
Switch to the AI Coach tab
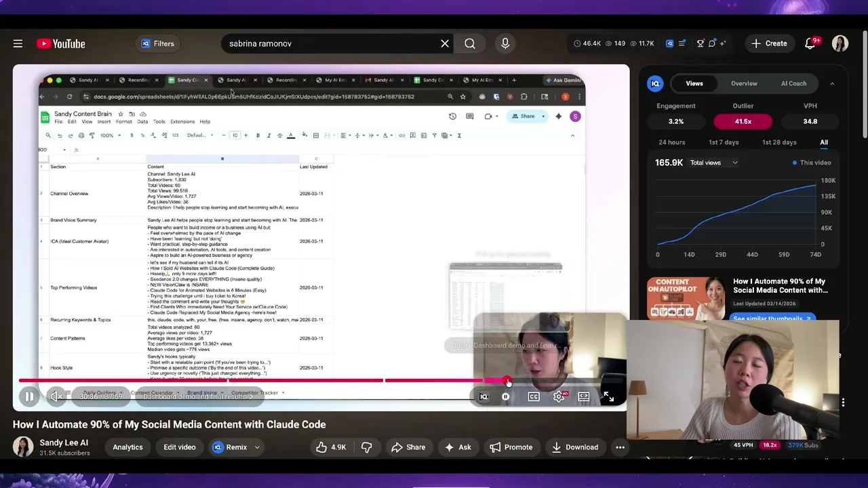[x=793, y=84]
